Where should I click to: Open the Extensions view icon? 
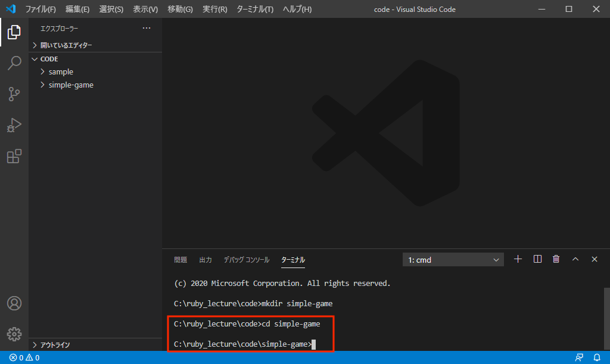(14, 156)
